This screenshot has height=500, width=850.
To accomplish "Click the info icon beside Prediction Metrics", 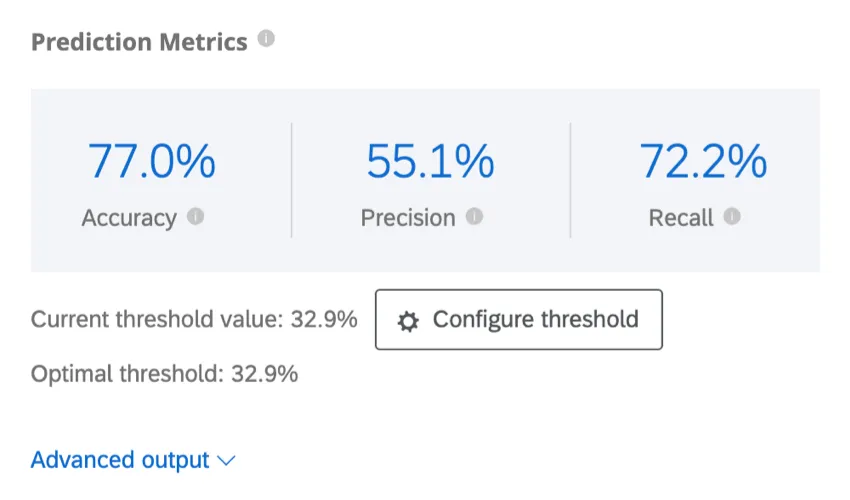I will [265, 40].
